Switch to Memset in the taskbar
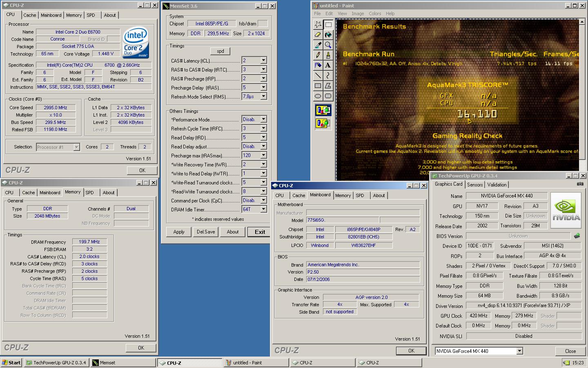The height and width of the screenshot is (368, 588). (123, 362)
